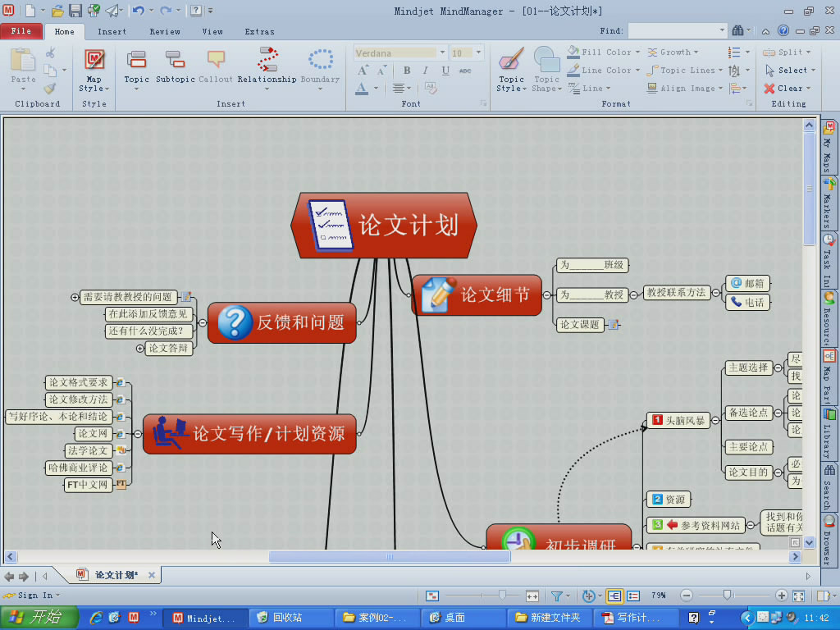Click the zoom out minus icon
This screenshot has width=840, height=630.
point(687,596)
